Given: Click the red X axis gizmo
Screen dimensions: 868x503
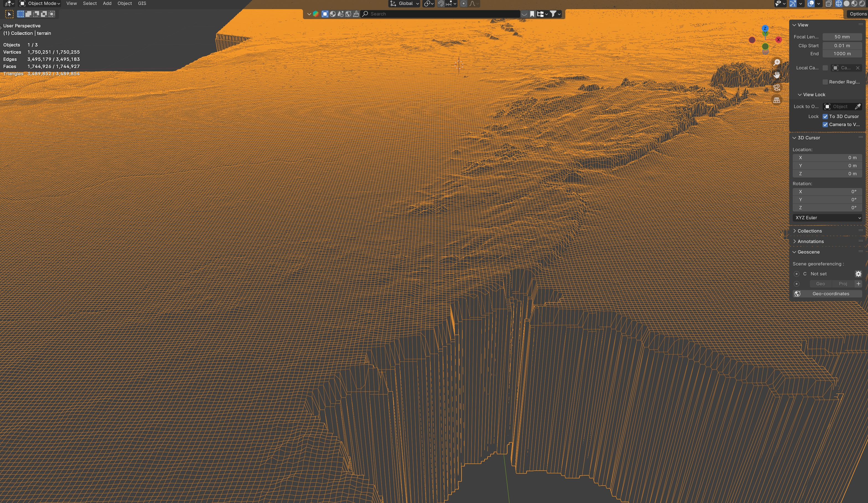Looking at the screenshot, I should coord(778,40).
